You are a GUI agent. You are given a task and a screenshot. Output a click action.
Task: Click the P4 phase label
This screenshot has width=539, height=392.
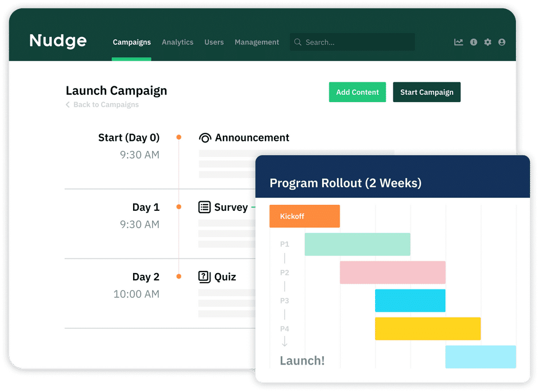[285, 329]
